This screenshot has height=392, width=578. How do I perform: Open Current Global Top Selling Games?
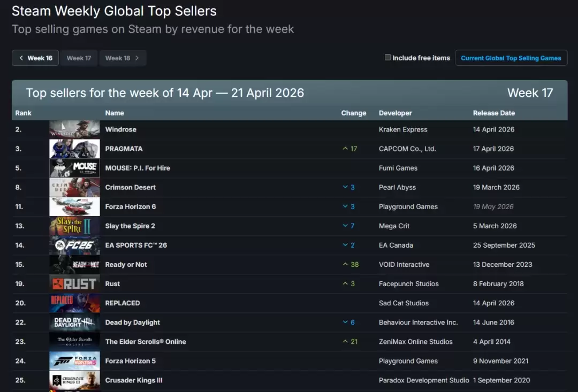tap(511, 58)
